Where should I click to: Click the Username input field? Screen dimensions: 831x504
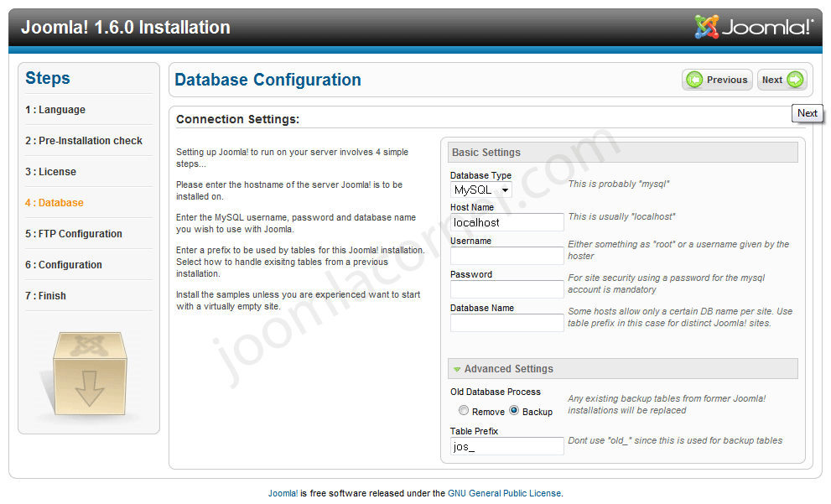tap(506, 256)
